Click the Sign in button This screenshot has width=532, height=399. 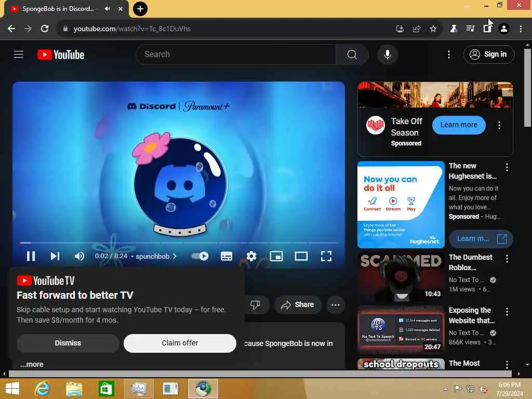(488, 54)
